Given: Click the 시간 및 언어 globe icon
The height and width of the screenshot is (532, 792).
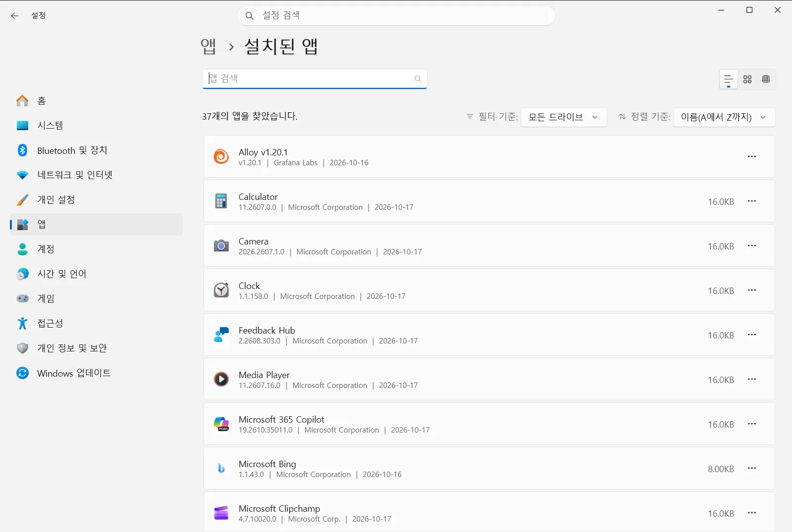Looking at the screenshot, I should pyautogui.click(x=22, y=274).
